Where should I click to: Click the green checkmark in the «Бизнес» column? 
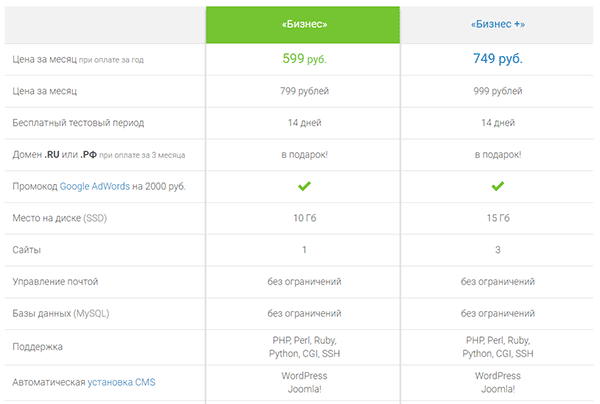[x=304, y=186]
